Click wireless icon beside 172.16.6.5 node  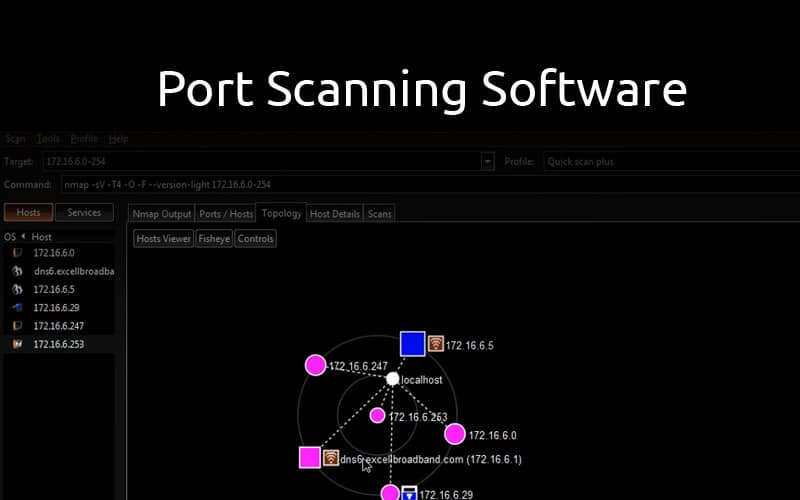tap(435, 343)
